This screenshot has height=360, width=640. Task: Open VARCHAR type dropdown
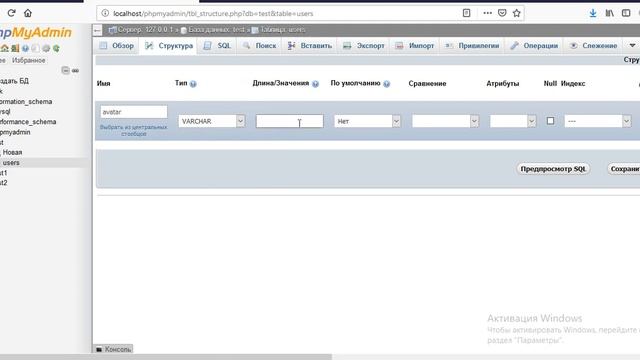pos(211,121)
